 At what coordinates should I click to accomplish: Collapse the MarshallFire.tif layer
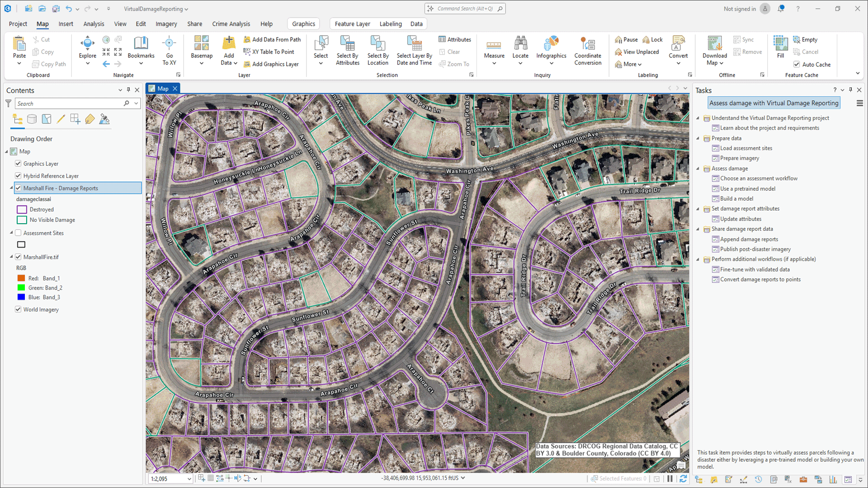point(12,257)
